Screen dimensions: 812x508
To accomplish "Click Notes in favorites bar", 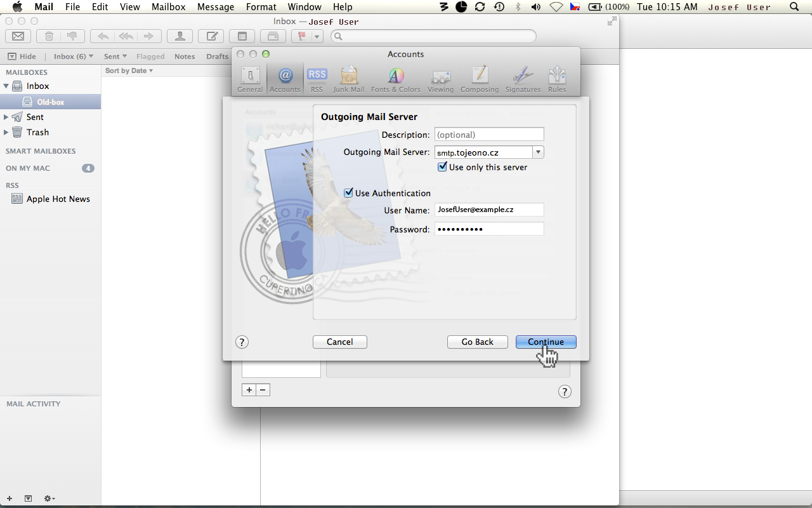I will pos(185,56).
